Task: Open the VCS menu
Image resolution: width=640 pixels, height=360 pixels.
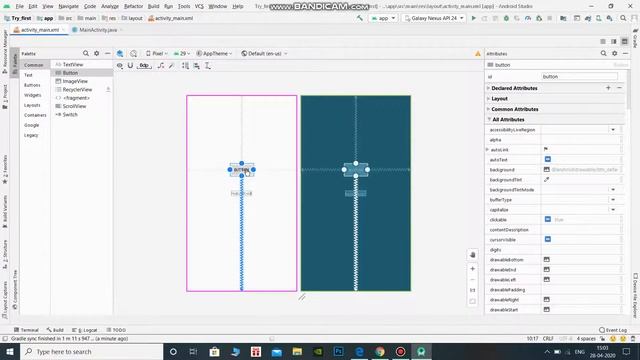Action: pyautogui.click(x=199, y=7)
